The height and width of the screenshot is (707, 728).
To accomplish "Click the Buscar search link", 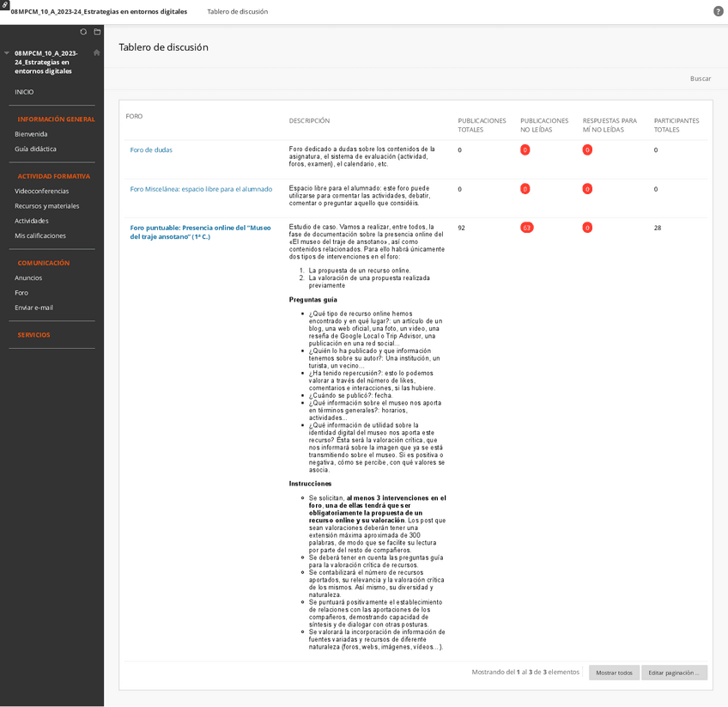I will 701,79.
